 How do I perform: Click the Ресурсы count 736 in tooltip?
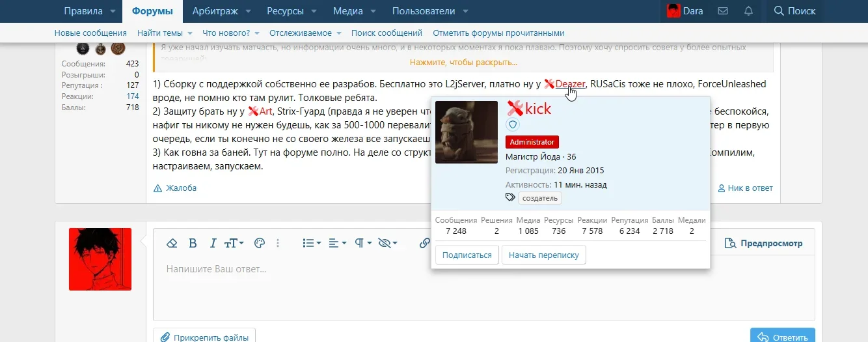pos(558,231)
